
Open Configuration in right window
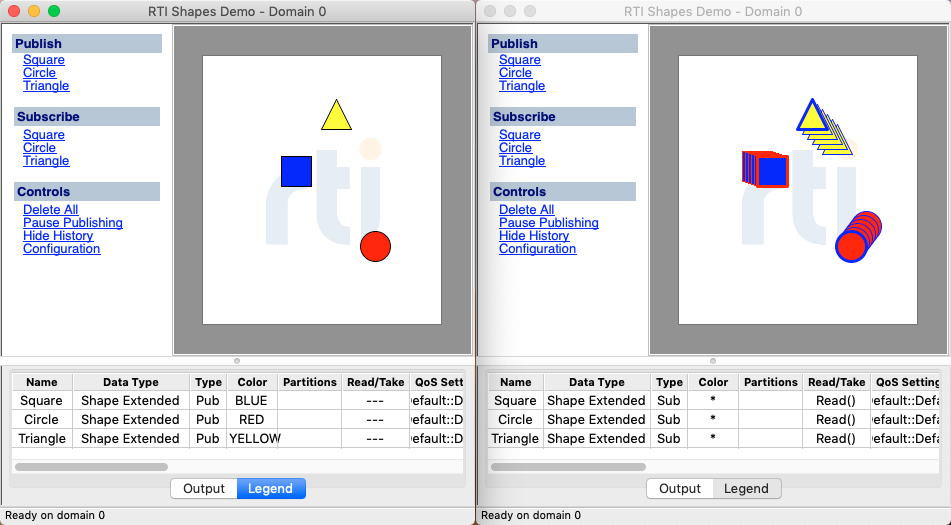tap(537, 249)
